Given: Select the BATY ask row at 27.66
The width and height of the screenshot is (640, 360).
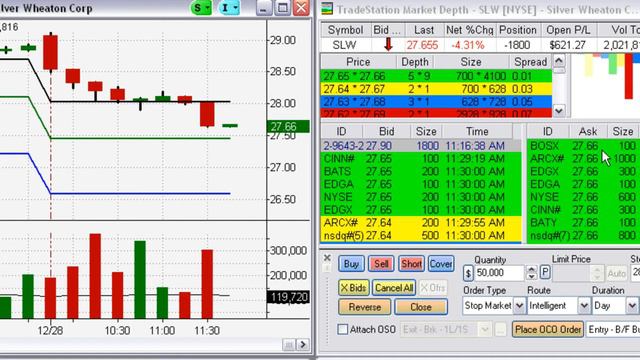Looking at the screenshot, I should (x=583, y=223).
